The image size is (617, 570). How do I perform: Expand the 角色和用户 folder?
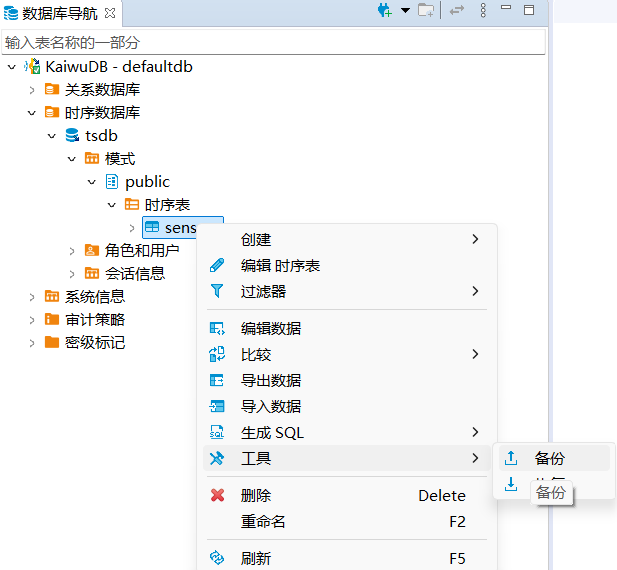pos(71,251)
